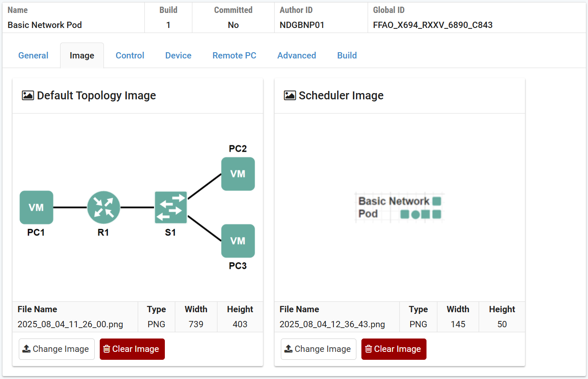Click the Scheduler Image heading icon

(290, 96)
